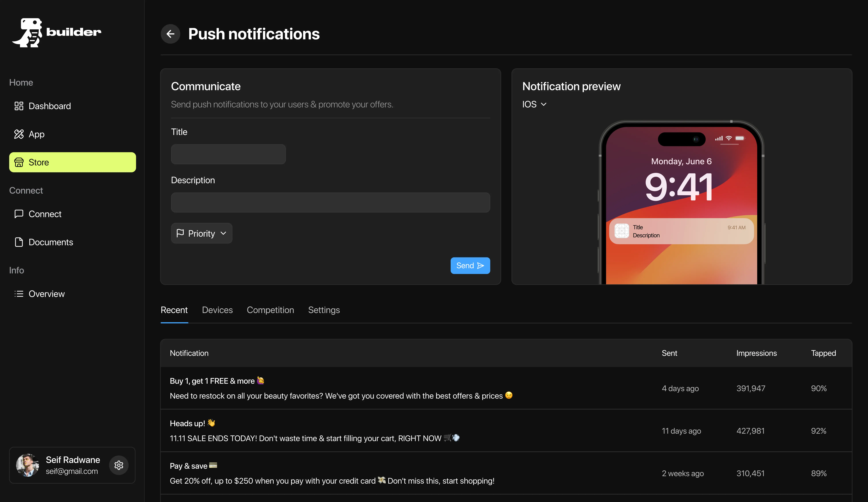868x502 pixels.
Task: Open the Documents file icon
Action: (x=19, y=242)
